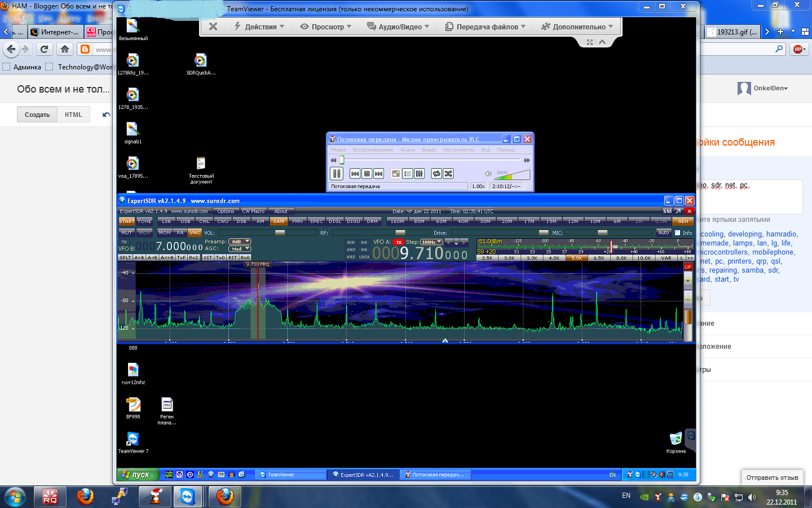Collapse TeamViewer toolbar with chevron
This screenshot has width=812, height=508.
602,42
